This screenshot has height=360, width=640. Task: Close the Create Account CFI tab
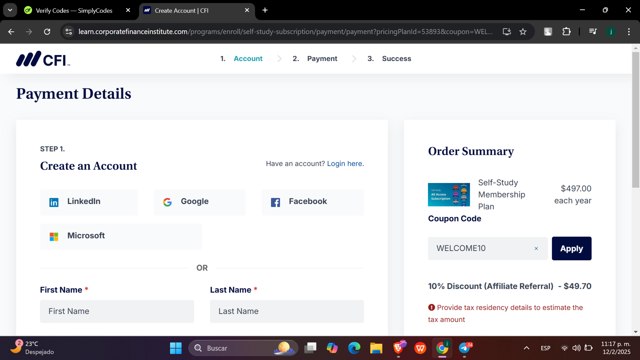point(247,11)
